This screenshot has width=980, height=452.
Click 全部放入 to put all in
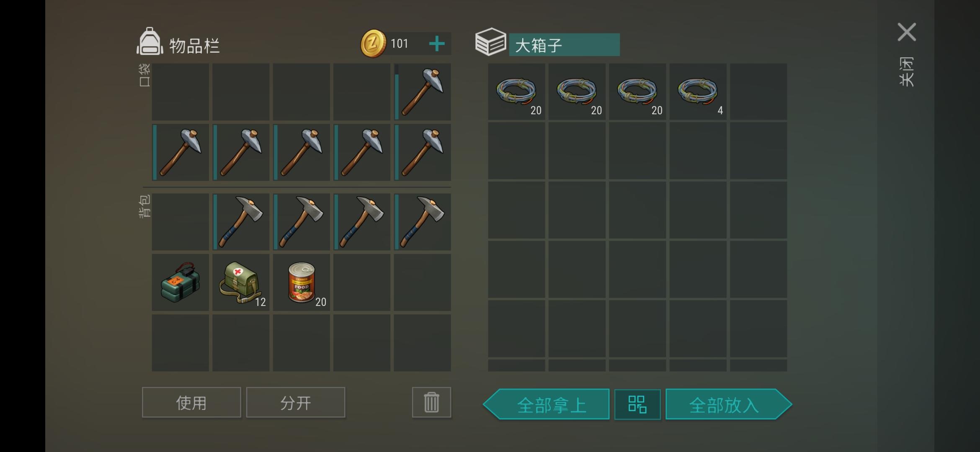tap(728, 404)
